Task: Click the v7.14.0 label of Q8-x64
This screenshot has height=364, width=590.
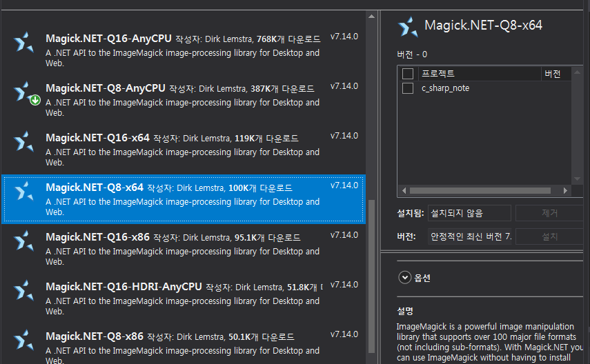Action: click(344, 185)
